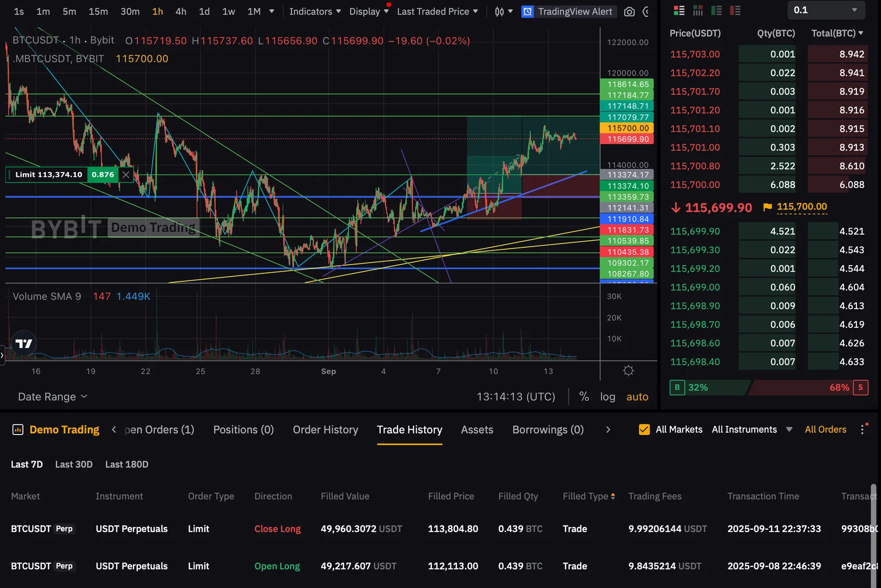Image resolution: width=881 pixels, height=588 pixels.
Task: Click the buy/sell ratio bar
Action: pyautogui.click(x=769, y=388)
